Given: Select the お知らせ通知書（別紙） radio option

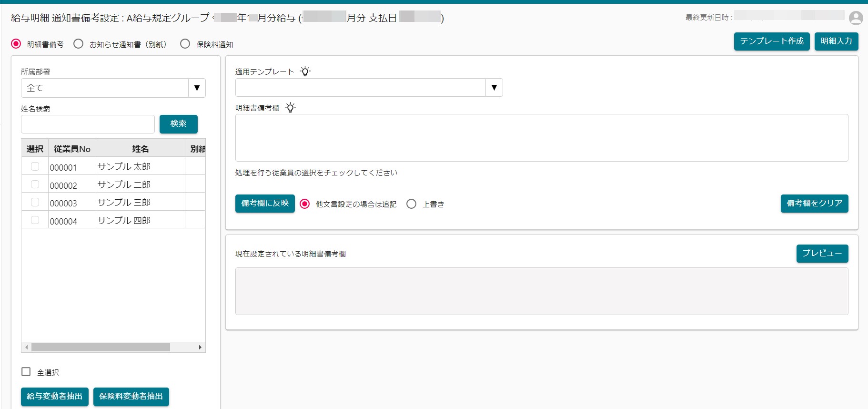Looking at the screenshot, I should [x=79, y=44].
